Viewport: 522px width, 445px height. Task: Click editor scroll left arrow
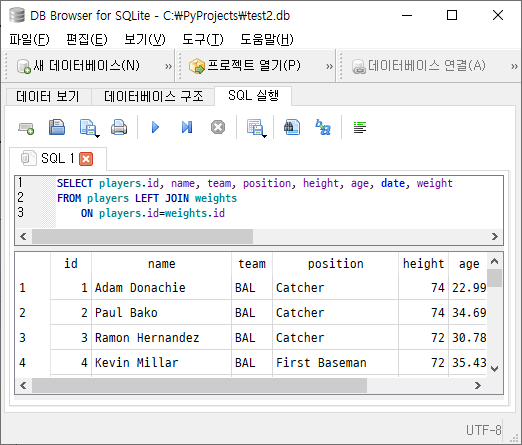[x=23, y=236]
